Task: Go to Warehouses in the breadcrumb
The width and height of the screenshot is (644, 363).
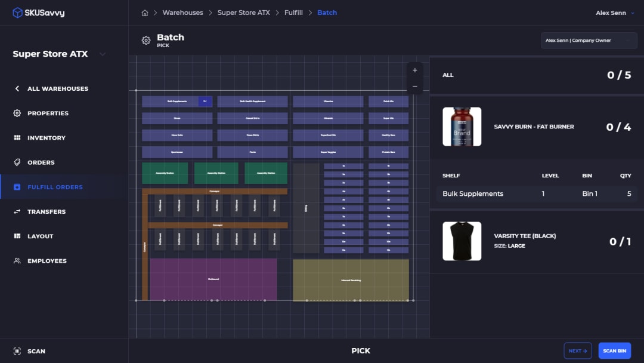Action: point(183,13)
